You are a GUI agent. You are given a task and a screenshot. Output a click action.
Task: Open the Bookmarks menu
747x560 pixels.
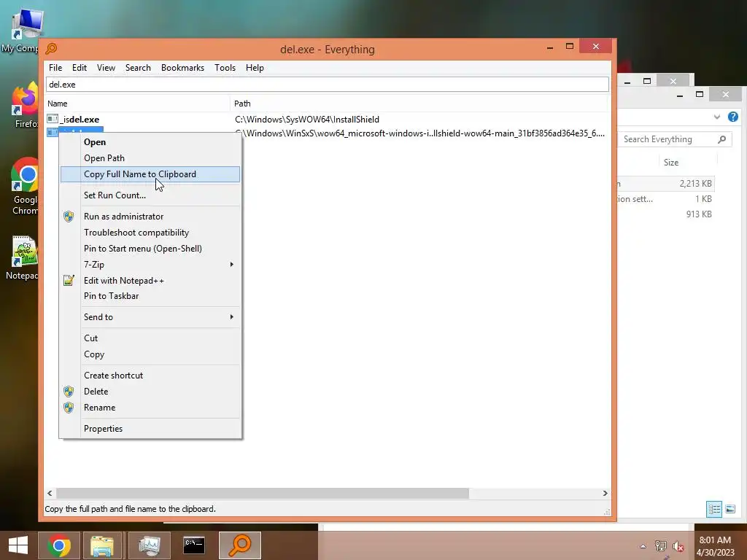[182, 68]
